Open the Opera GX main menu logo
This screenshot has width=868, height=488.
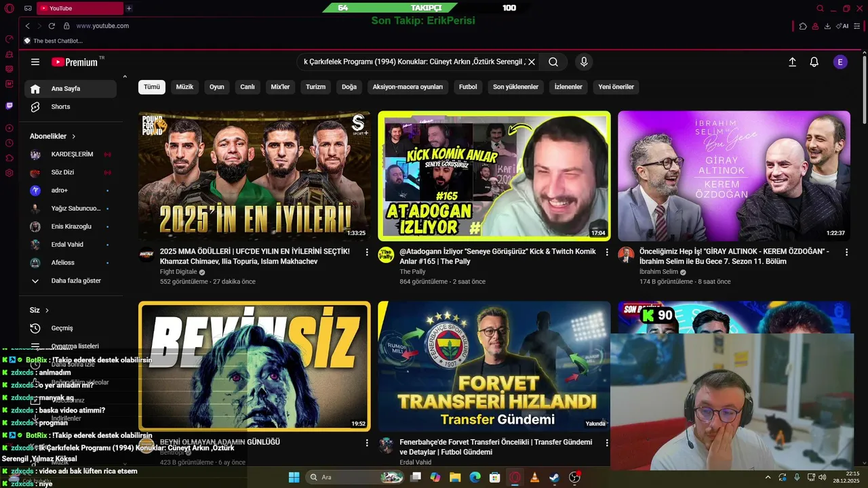(x=9, y=8)
